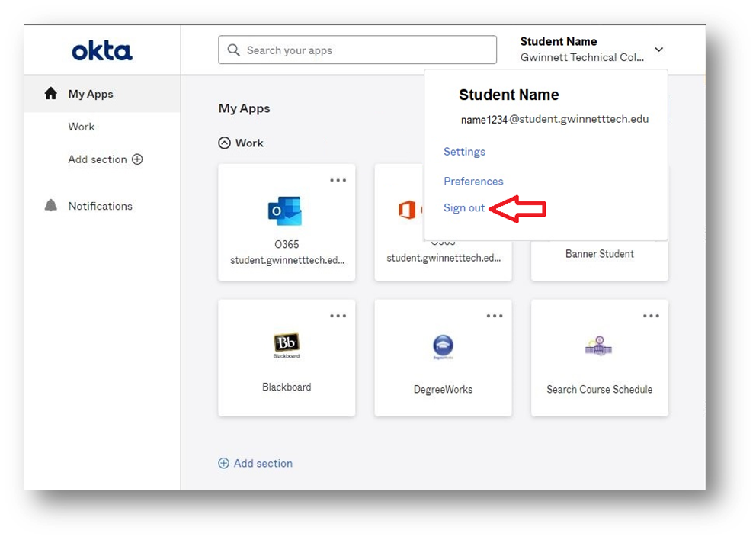Click the plus icon beside sidebar Add section
Screen dimensions: 756x540
(137, 159)
